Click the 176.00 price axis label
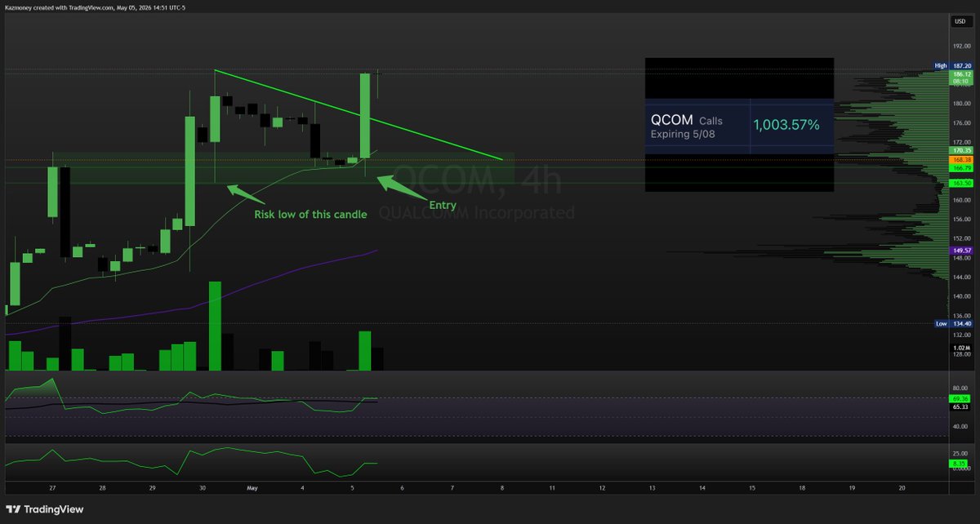The image size is (980, 524). [x=960, y=123]
